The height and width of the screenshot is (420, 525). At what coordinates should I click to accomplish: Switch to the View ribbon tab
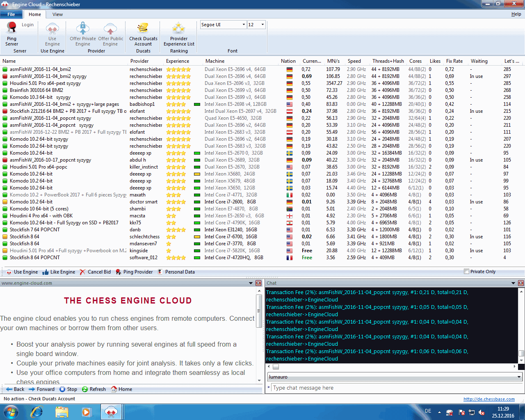point(57,14)
